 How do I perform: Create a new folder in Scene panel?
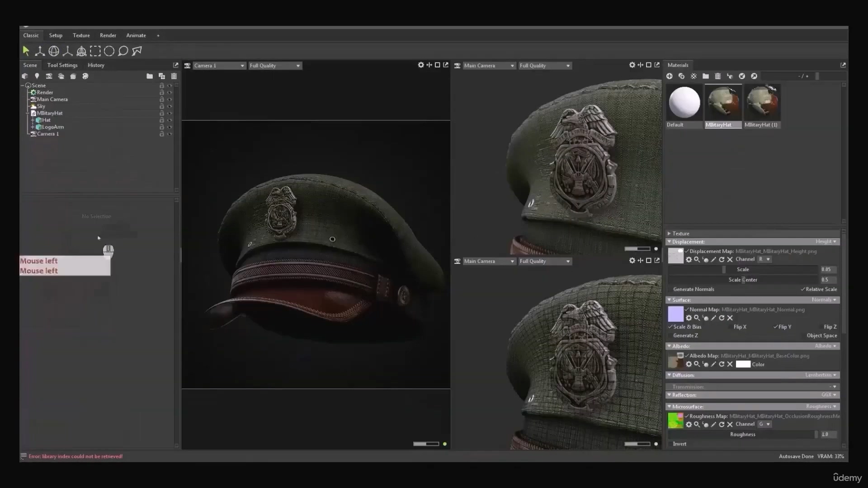coord(150,76)
